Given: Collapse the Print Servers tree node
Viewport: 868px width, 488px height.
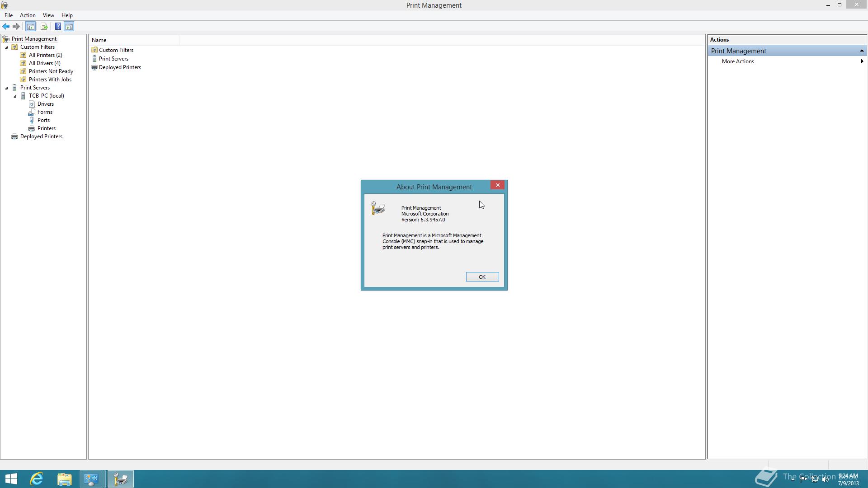Looking at the screenshot, I should tap(6, 88).
